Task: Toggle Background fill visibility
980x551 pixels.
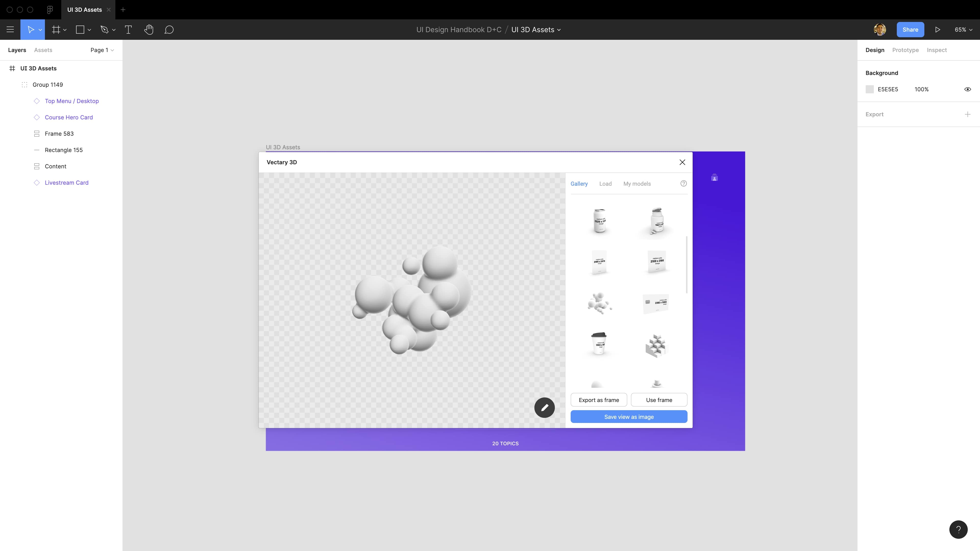Action: [x=968, y=89]
